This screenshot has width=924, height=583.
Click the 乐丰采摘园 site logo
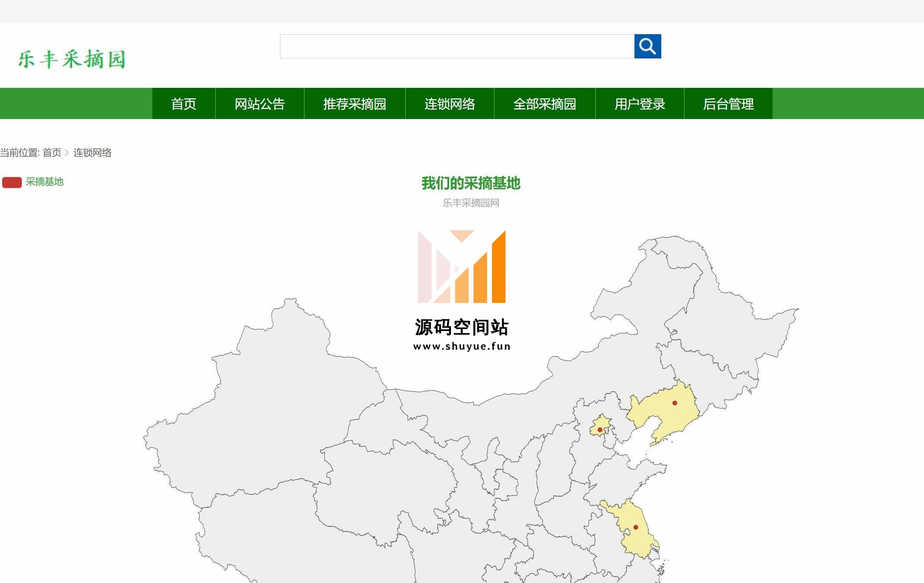(x=72, y=59)
